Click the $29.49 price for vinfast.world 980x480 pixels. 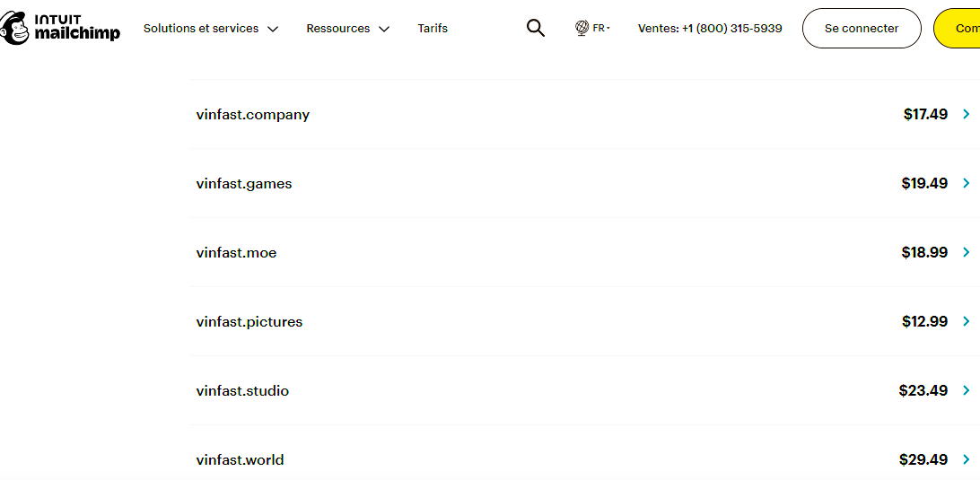(x=923, y=460)
